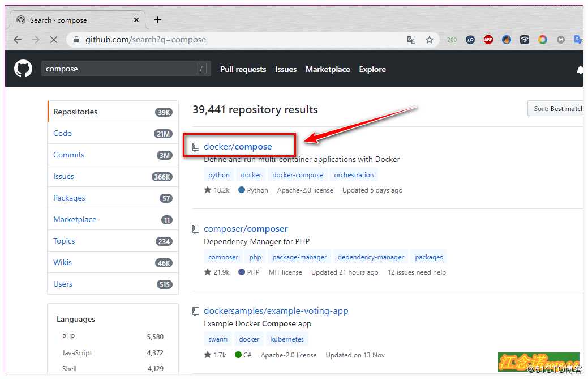Viewport: 588px width, 379px height.
Task: Open Issues in GitHub header
Action: 286,70
